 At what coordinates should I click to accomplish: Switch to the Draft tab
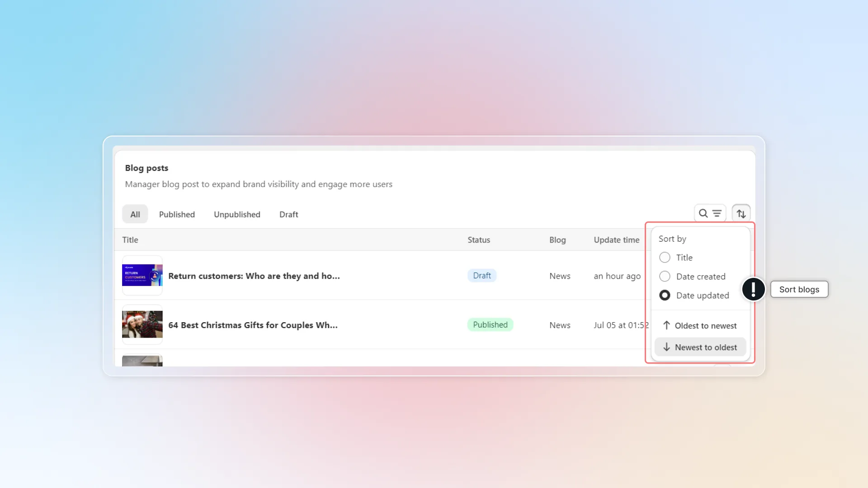(x=288, y=214)
